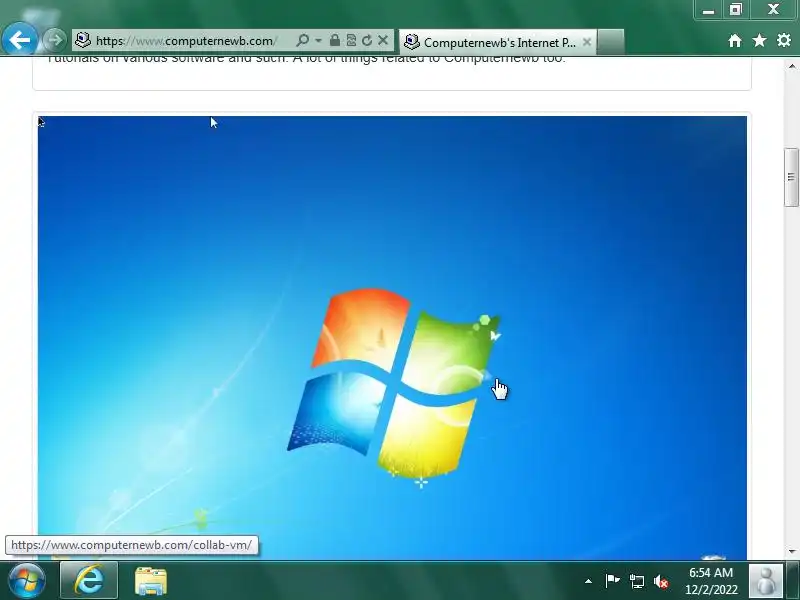
Task: Show hidden tray icons arrow
Action: (588, 581)
